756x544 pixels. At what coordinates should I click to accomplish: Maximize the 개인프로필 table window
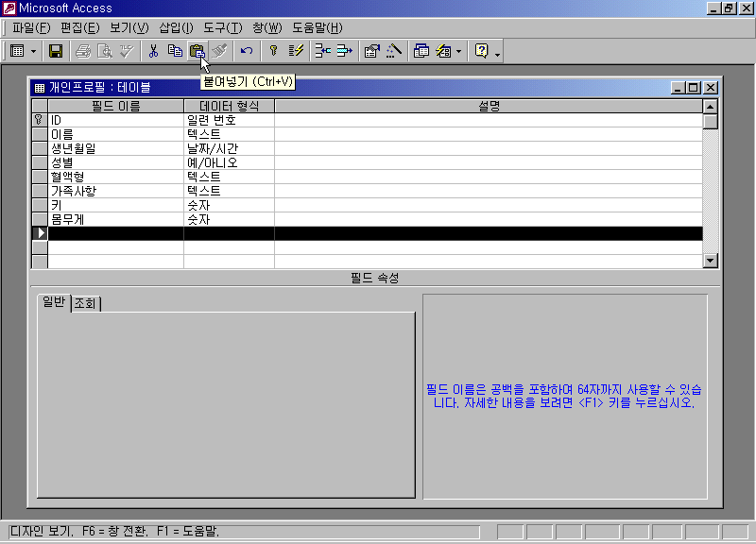pos(694,88)
